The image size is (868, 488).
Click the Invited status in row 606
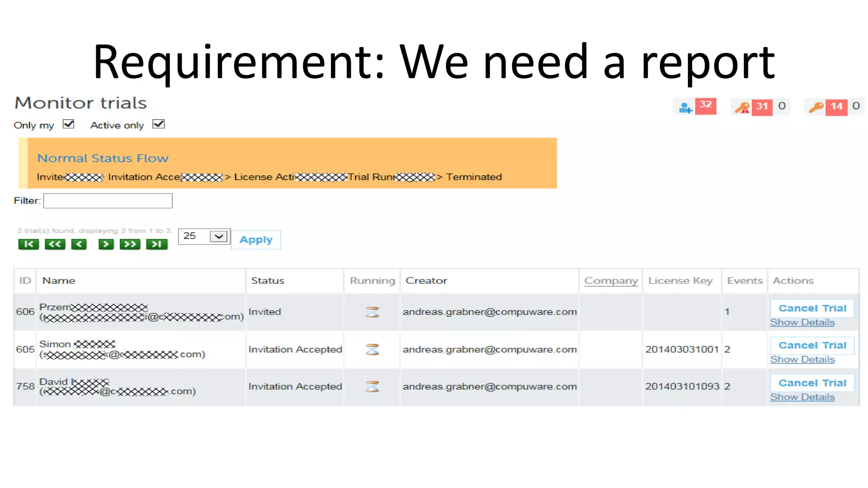tap(264, 312)
